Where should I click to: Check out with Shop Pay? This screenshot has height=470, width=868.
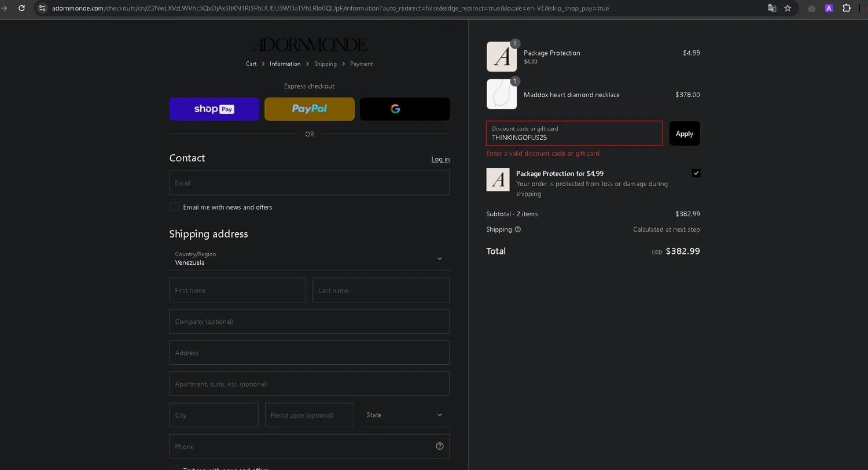pyautogui.click(x=214, y=109)
